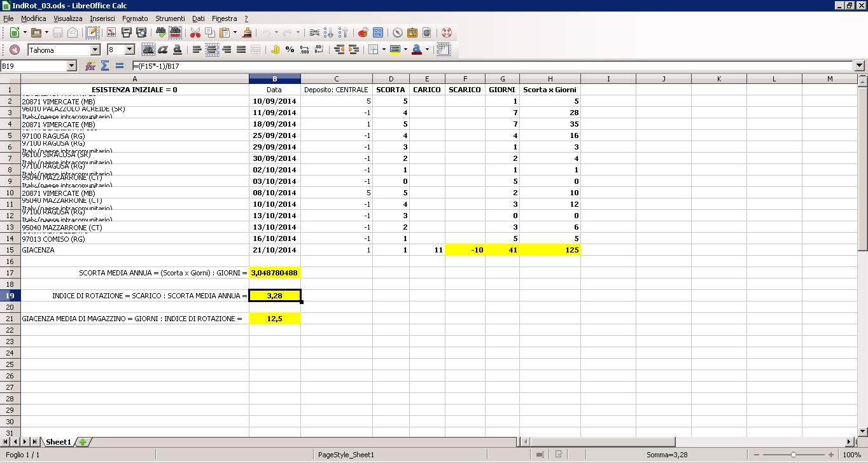Increase the indent
Screen dimensions: 868x463
pyautogui.click(x=354, y=50)
